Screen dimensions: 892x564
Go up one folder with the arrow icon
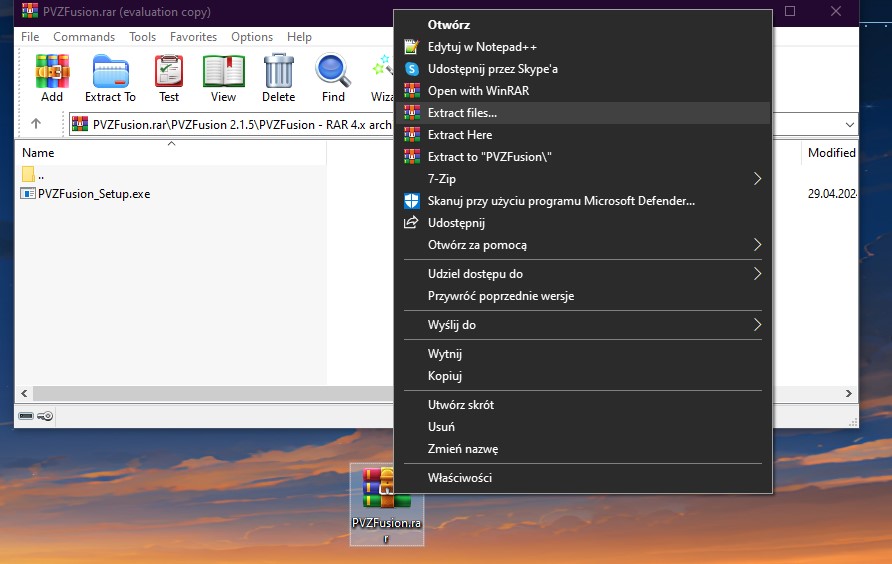click(36, 124)
